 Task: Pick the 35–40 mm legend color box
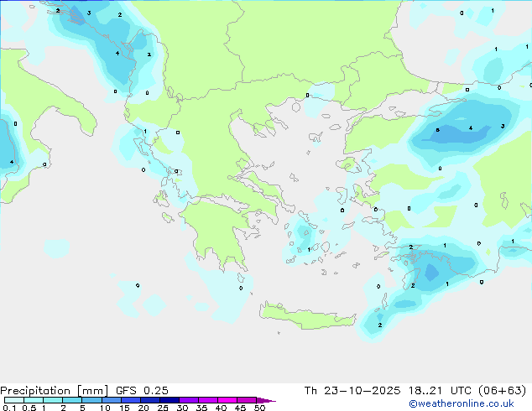coord(207,400)
